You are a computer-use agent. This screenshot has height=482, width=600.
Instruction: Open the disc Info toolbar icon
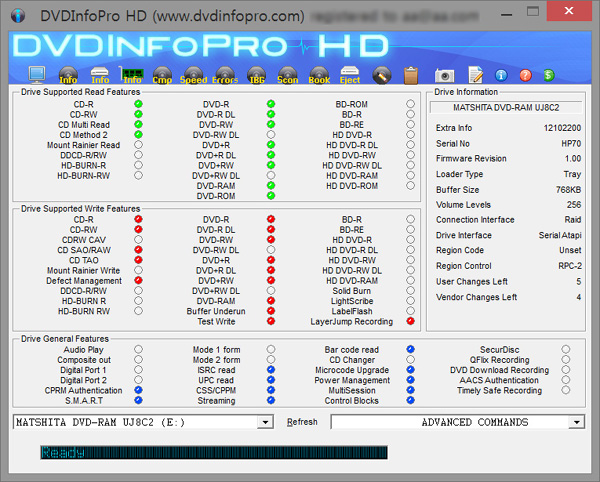(68, 75)
